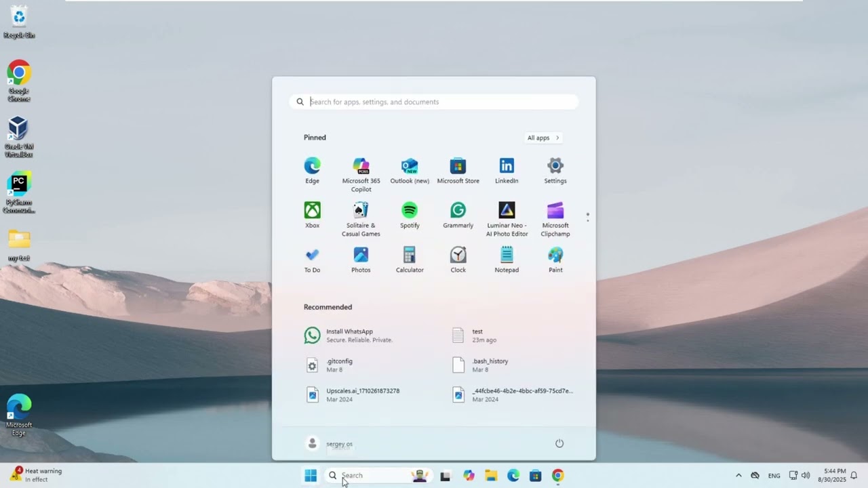This screenshot has height=488, width=868.
Task: Select PyCharm Community desktop shortcut
Action: 19,193
